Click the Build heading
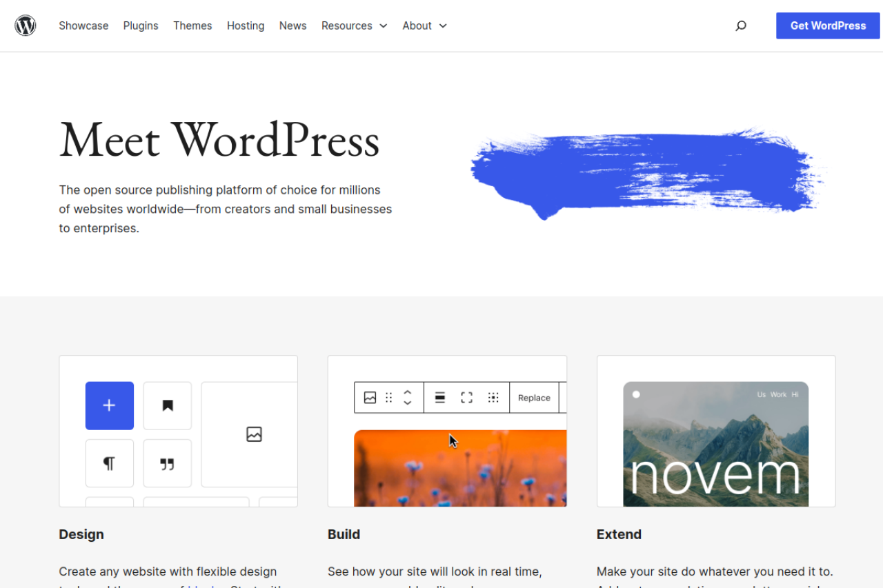This screenshot has width=883, height=588. 344,534
